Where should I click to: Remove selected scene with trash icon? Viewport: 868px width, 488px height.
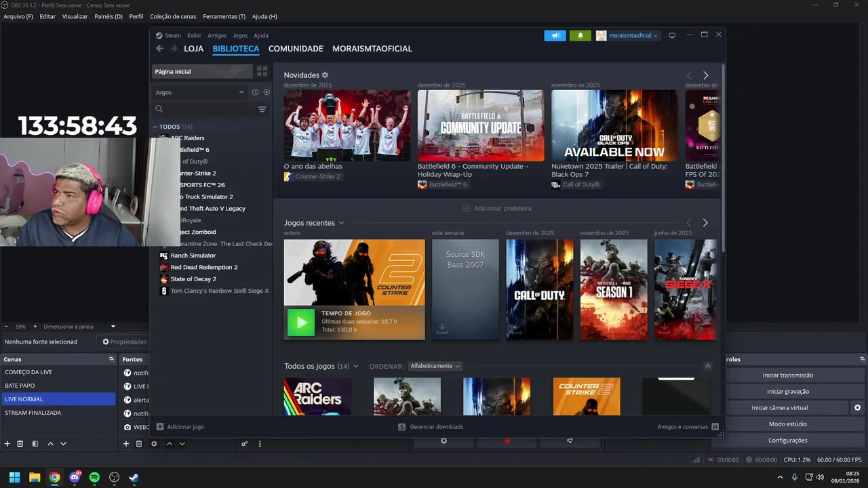point(20,444)
